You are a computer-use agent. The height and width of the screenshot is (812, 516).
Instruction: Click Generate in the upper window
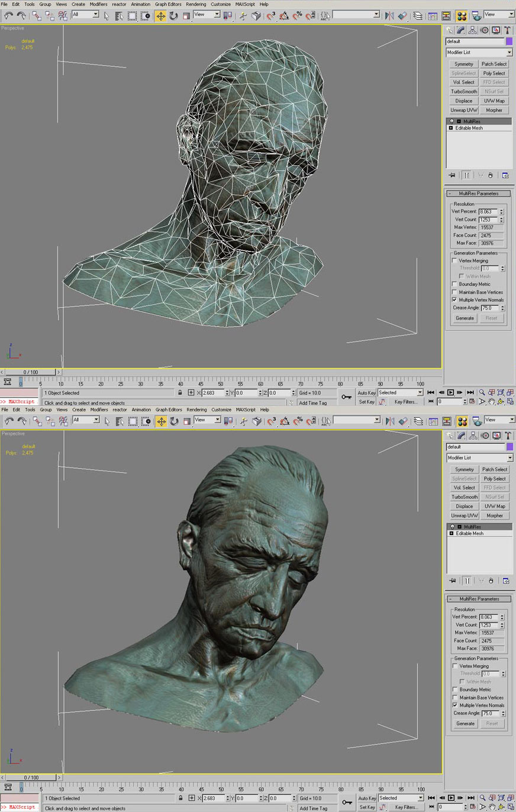click(465, 318)
